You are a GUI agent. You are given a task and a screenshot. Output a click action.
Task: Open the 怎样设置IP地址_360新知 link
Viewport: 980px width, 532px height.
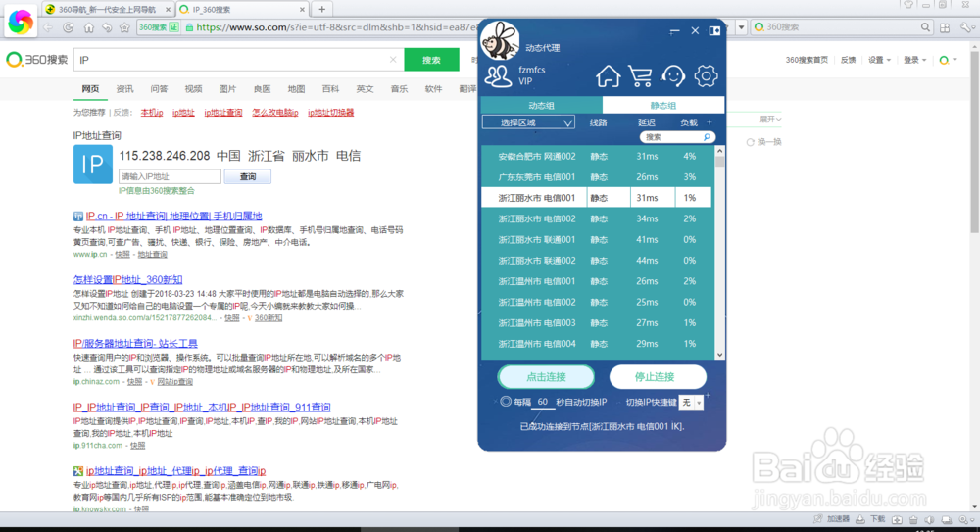click(x=127, y=279)
